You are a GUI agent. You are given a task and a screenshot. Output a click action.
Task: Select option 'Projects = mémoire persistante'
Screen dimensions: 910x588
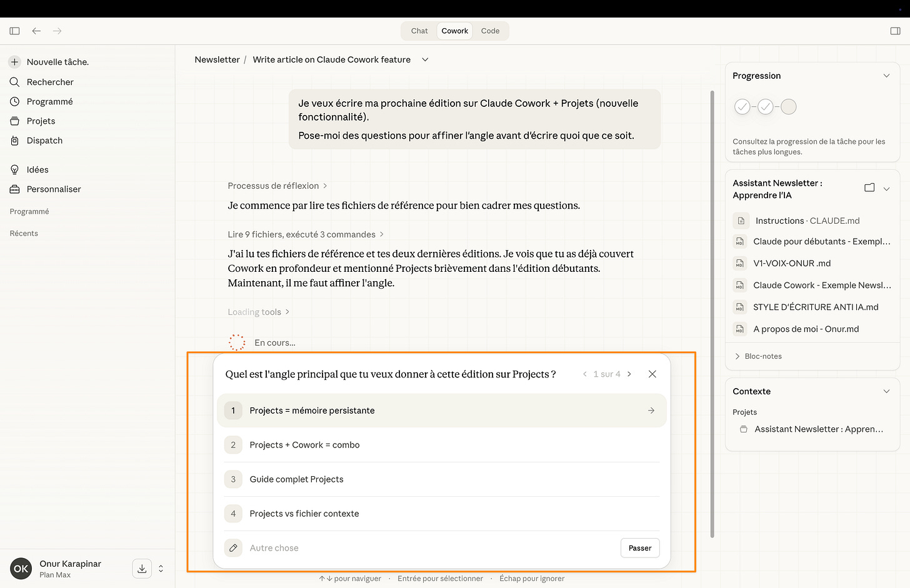pos(442,411)
